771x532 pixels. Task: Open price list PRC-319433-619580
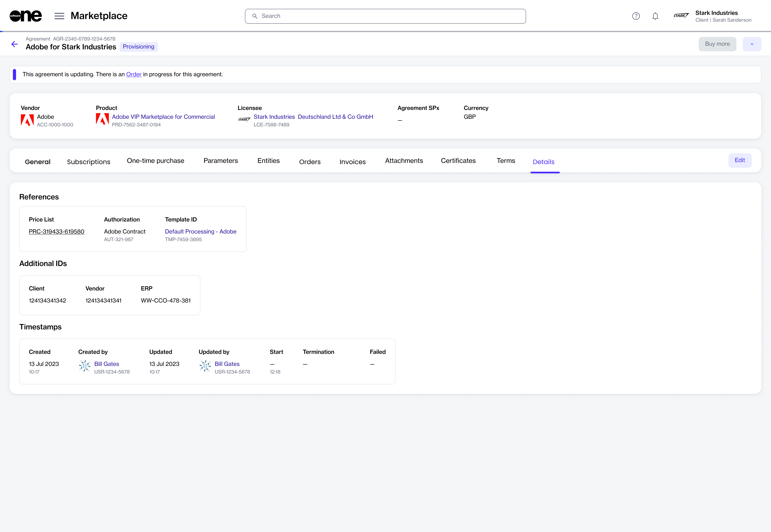tap(56, 231)
